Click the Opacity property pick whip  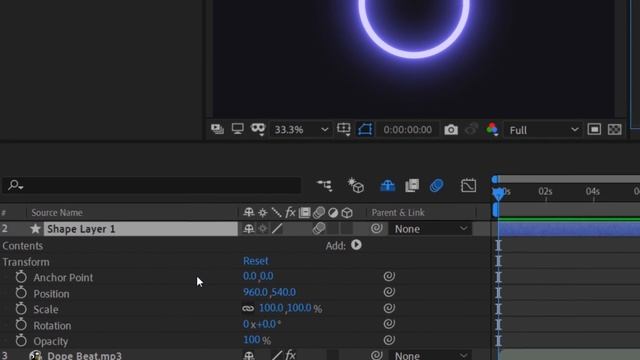pos(389,340)
